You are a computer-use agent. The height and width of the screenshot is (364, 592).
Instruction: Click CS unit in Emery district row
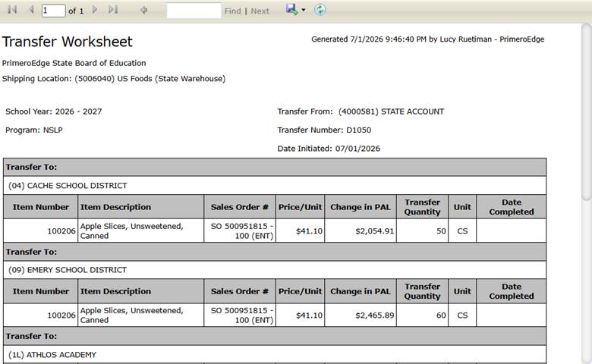(x=462, y=315)
